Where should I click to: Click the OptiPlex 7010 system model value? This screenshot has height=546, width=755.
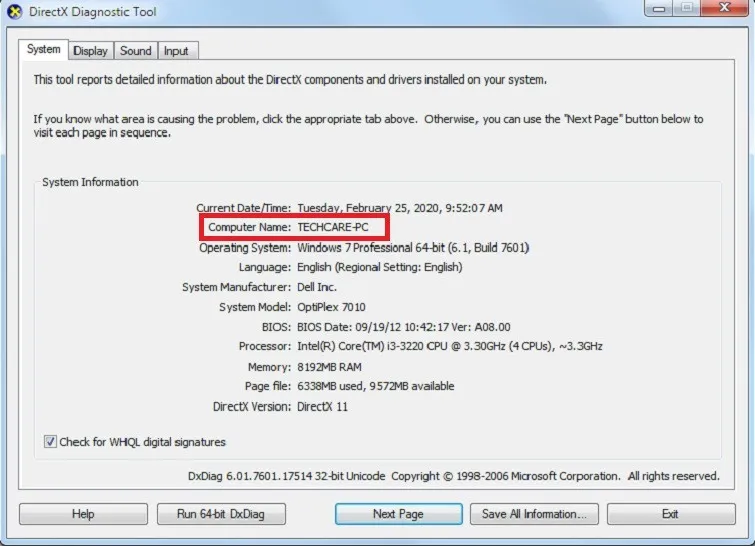[x=333, y=307]
